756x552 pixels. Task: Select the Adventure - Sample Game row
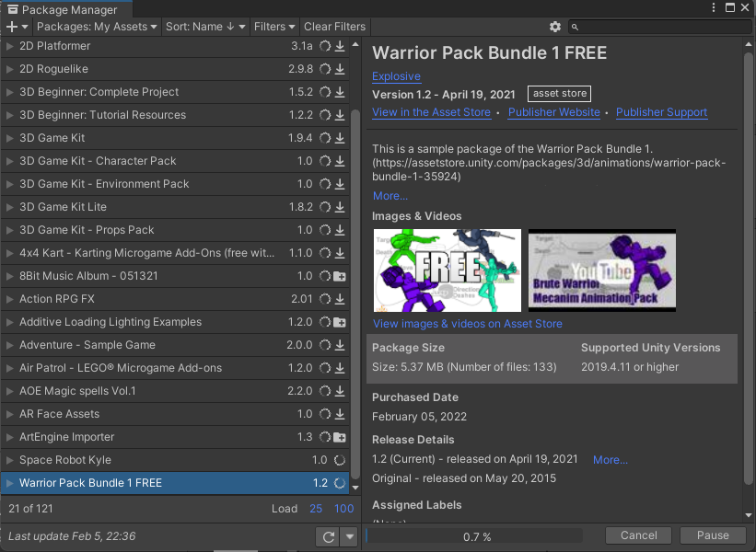click(x=175, y=345)
